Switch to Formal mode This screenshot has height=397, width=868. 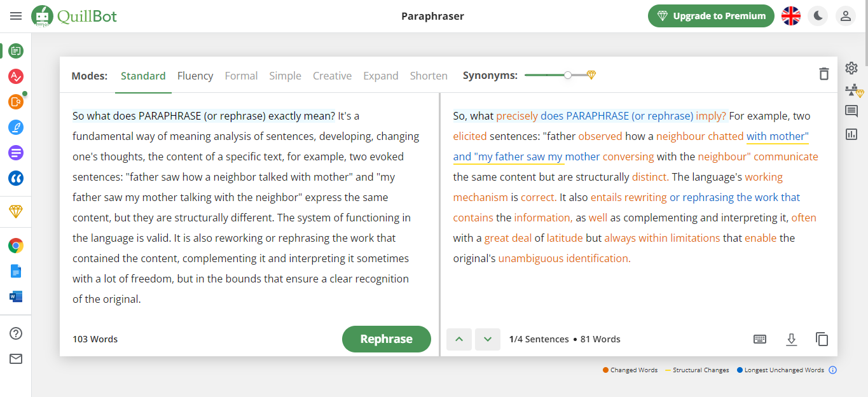pyautogui.click(x=241, y=76)
